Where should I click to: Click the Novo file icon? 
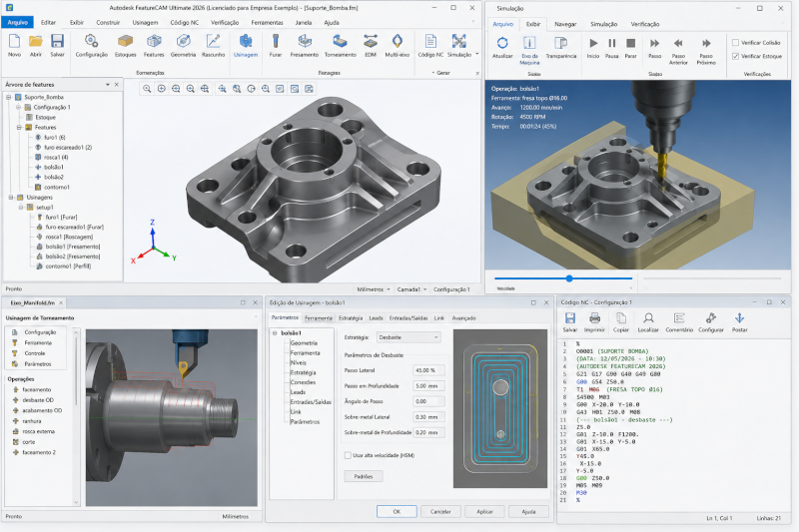pos(14,41)
